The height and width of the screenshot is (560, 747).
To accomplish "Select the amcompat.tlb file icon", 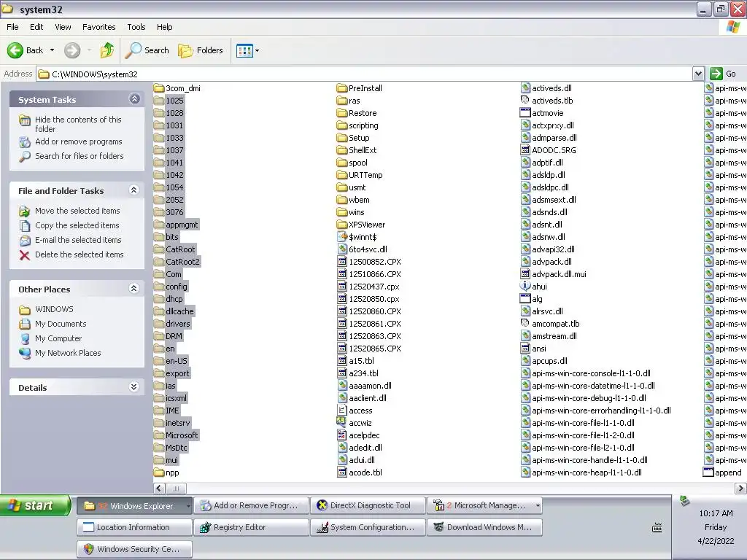I will tap(525, 323).
